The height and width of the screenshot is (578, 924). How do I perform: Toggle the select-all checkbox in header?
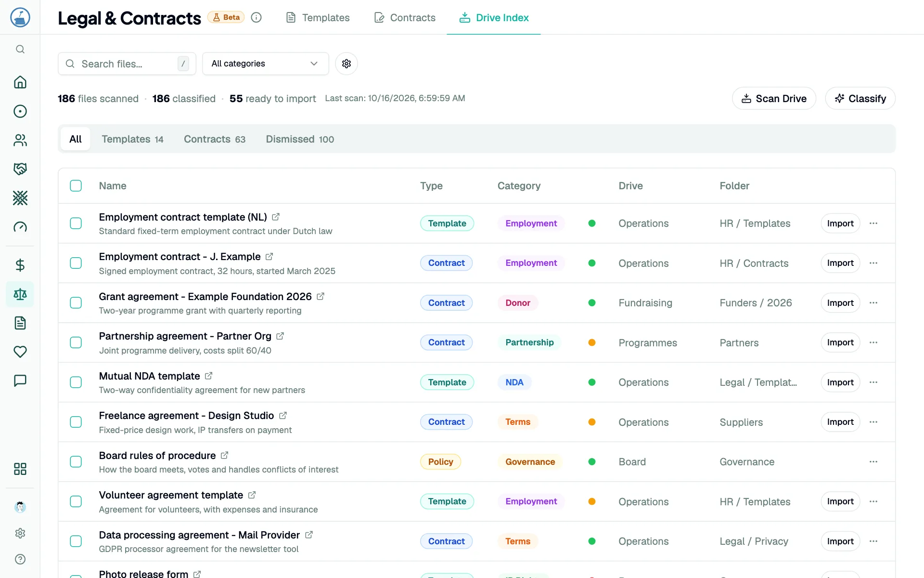(x=76, y=186)
